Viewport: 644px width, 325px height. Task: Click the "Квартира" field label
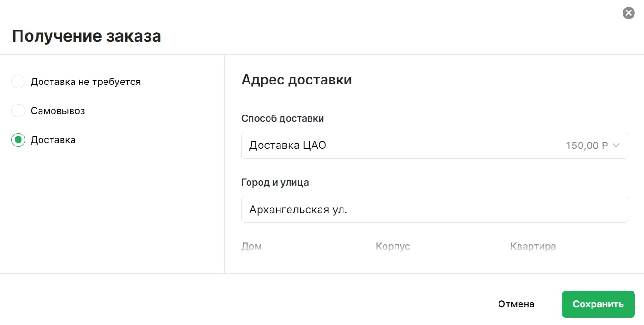click(533, 246)
